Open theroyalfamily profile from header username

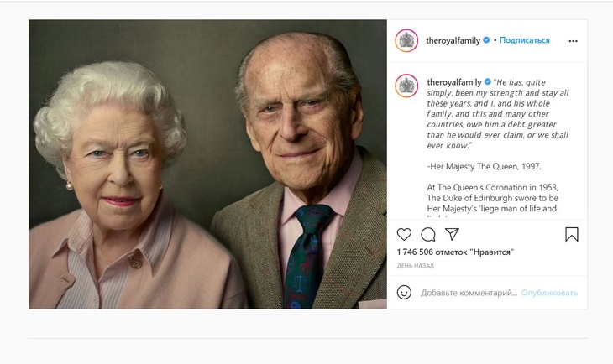pyautogui.click(x=453, y=40)
